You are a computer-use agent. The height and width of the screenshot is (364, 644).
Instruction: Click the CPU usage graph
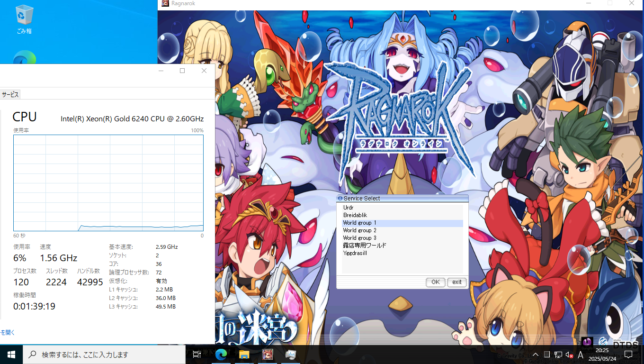pyautogui.click(x=108, y=183)
